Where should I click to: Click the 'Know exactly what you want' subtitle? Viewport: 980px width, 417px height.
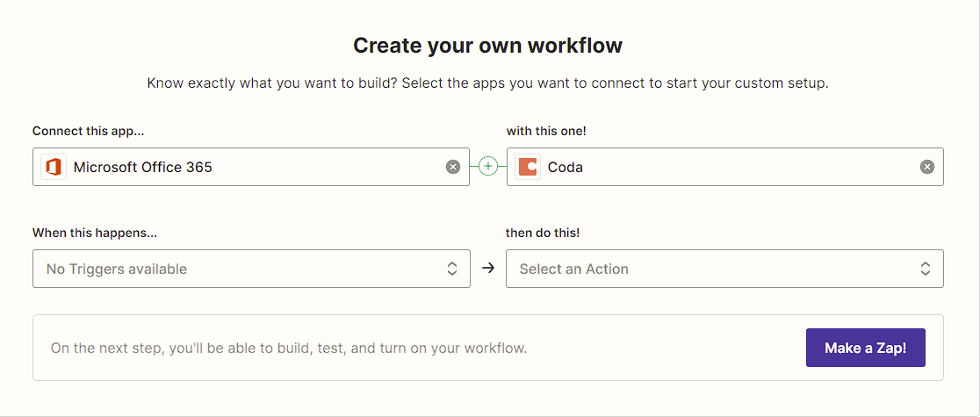point(487,83)
